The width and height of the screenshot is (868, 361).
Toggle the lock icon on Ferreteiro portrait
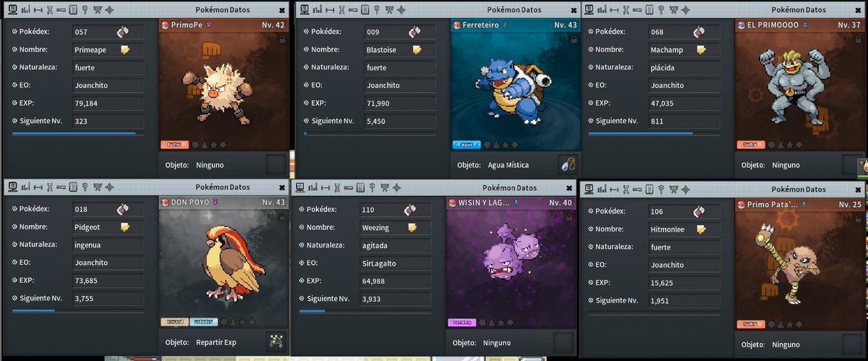574,40
